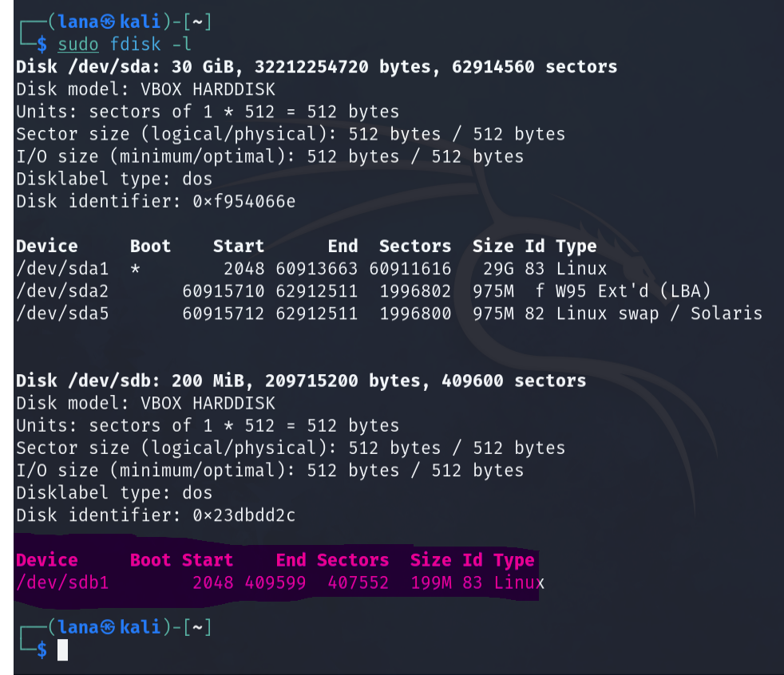Click disk identifier 0xf954066e
The width and height of the screenshot is (784, 675).
point(244,201)
